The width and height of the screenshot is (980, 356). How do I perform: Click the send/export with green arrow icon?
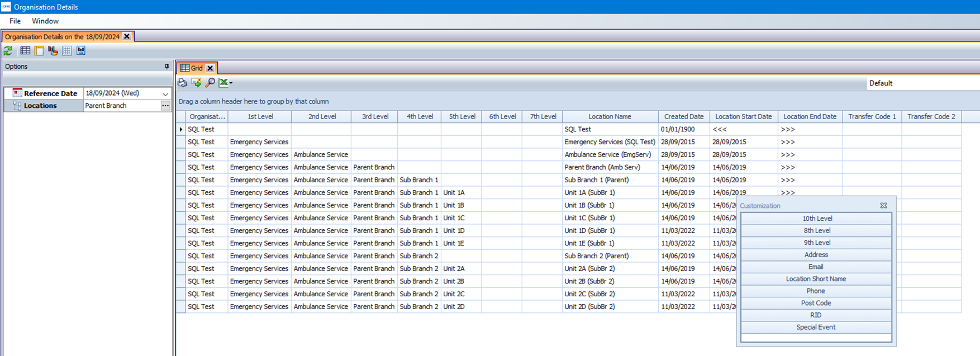tap(196, 83)
